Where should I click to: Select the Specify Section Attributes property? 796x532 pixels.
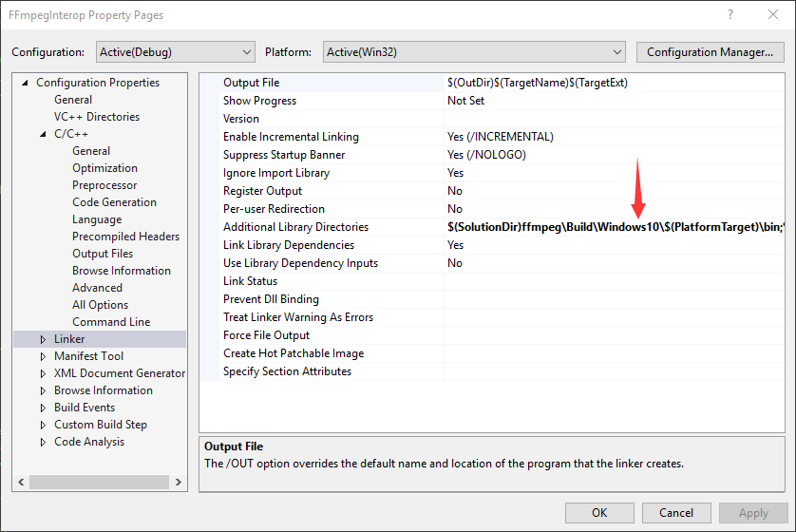(x=287, y=371)
